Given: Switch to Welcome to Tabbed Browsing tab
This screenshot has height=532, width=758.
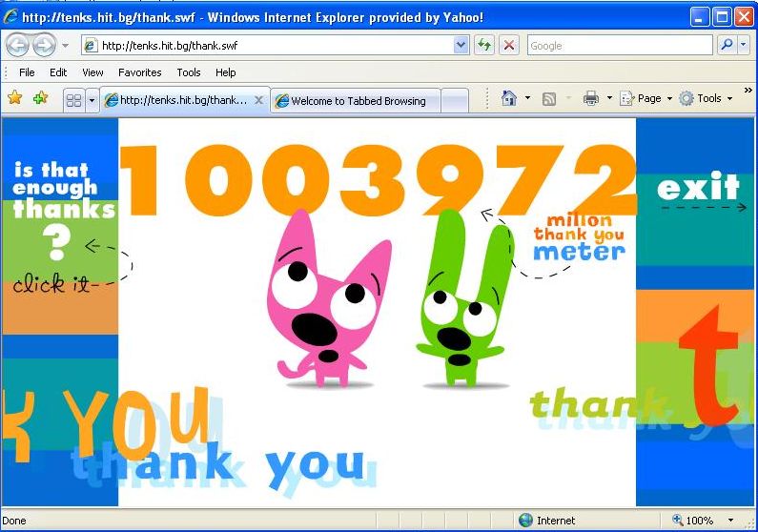Looking at the screenshot, I should 356,100.
